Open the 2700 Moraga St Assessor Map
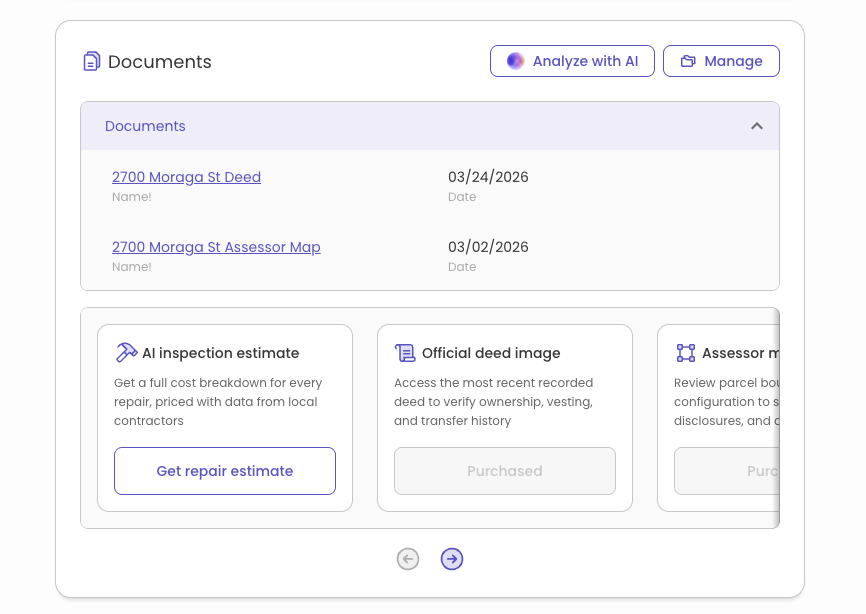Image resolution: width=866 pixels, height=614 pixels. click(216, 247)
